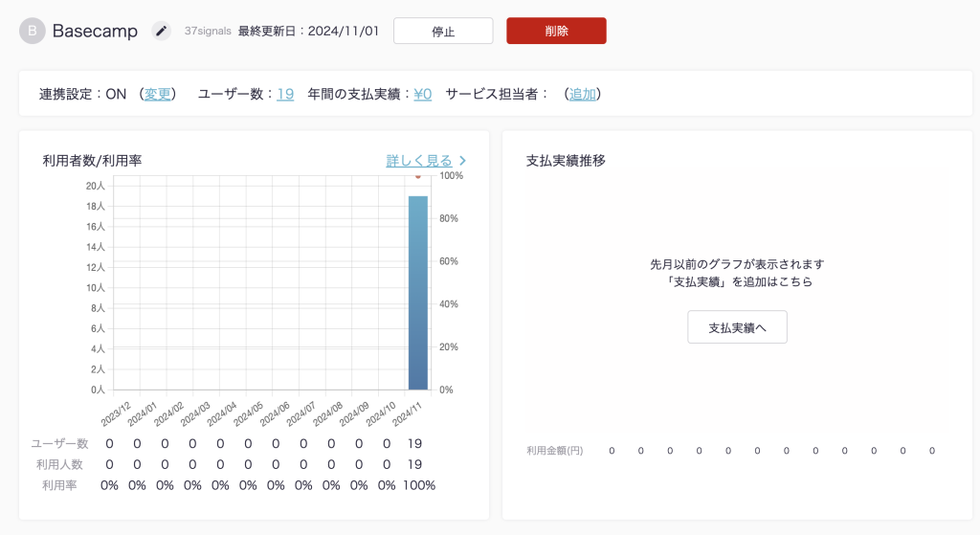Click 追加 to add a service manager
Screen dimensions: 980x535
tap(583, 94)
